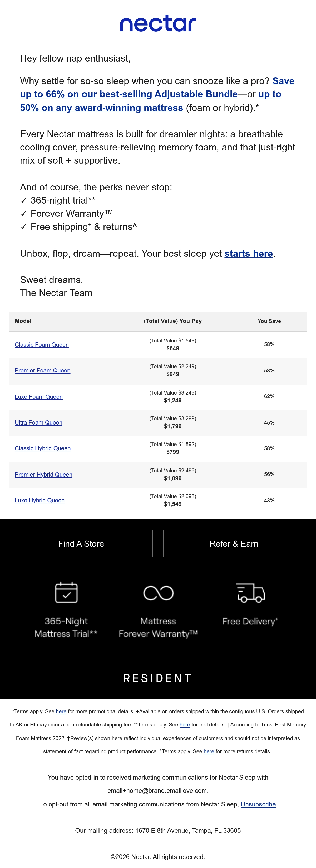316x868 pixels.
Task: Click the 50% award-winning mattress link
Action: pyautogui.click(x=101, y=108)
